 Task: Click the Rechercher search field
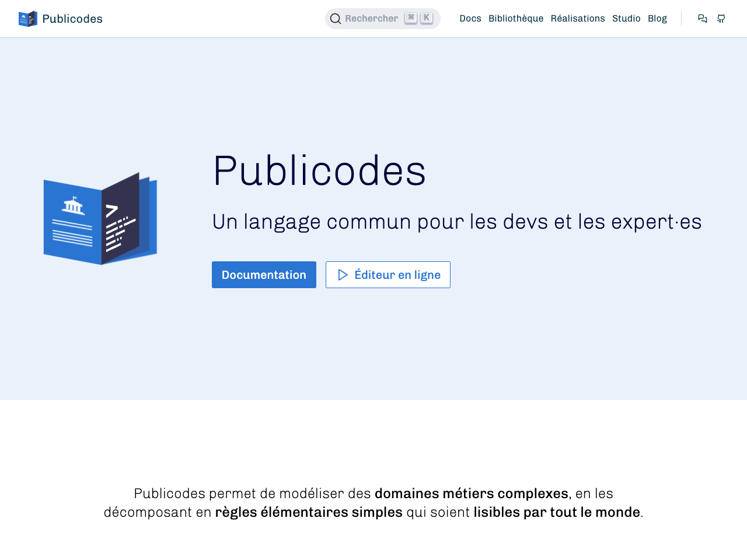383,19
